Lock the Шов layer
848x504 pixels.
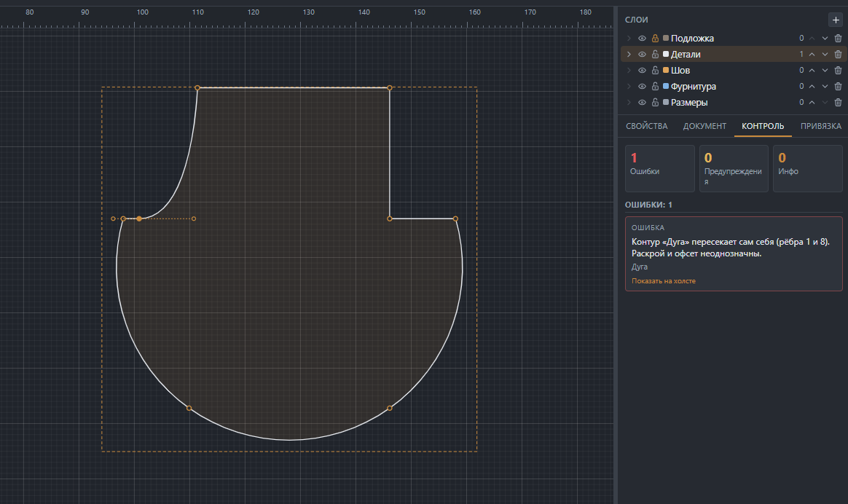click(655, 71)
